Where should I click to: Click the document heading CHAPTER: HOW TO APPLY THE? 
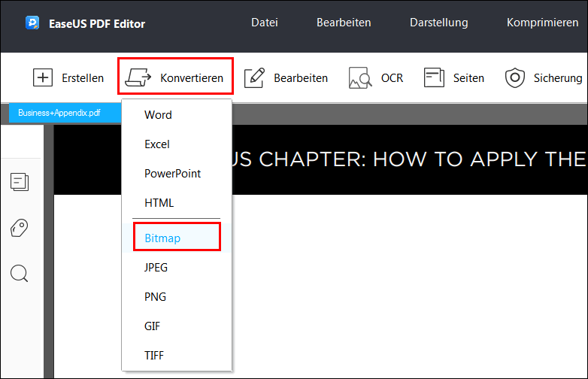423,159
